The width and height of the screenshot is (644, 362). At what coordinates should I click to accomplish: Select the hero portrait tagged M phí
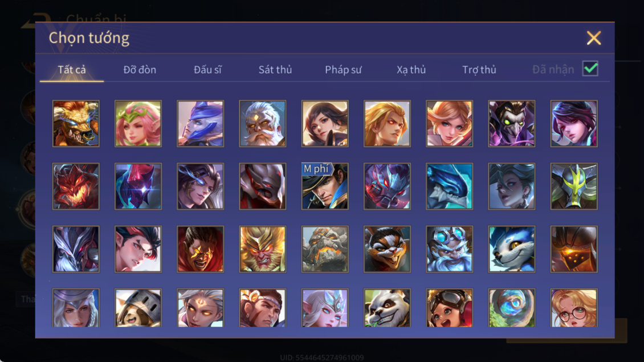coord(325,186)
